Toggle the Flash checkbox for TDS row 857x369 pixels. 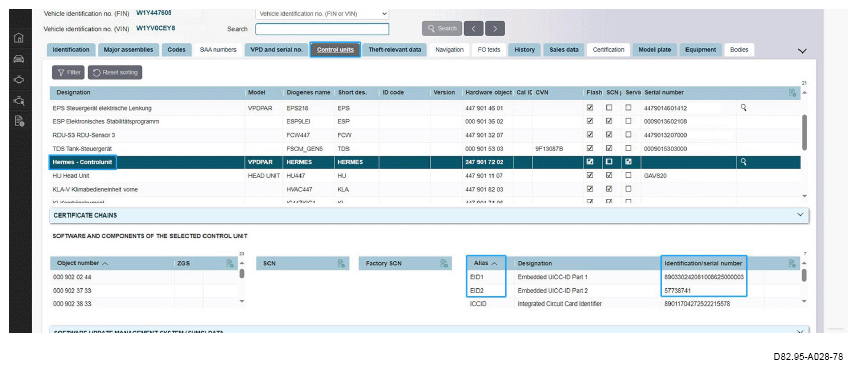point(590,148)
